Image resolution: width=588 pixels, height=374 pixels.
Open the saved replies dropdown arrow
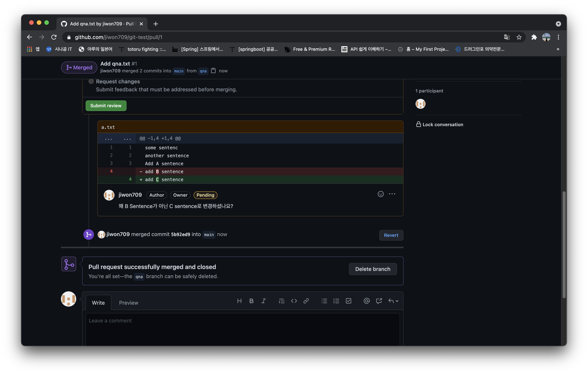tap(397, 301)
